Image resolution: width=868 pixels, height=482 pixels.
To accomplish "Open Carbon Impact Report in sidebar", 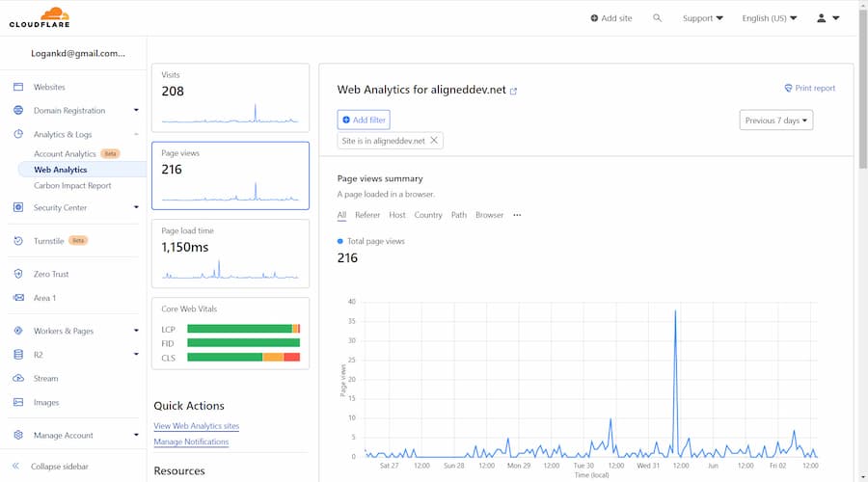I will [x=72, y=185].
